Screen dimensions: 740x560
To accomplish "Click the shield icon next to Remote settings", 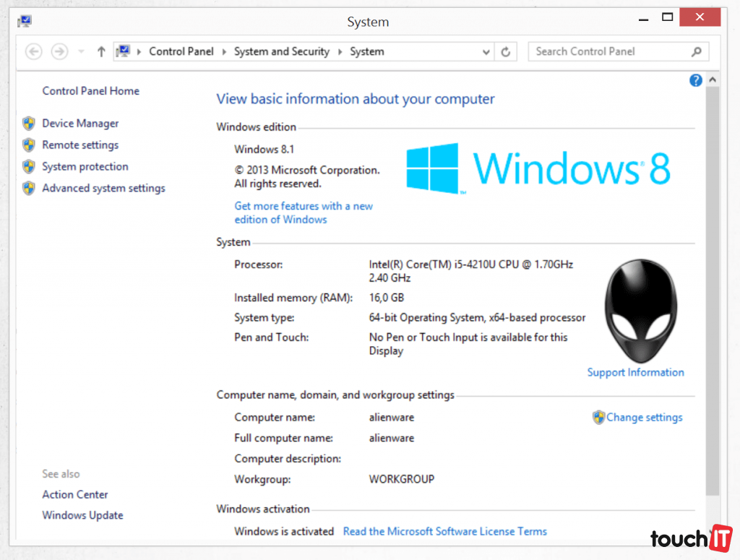I will (29, 145).
